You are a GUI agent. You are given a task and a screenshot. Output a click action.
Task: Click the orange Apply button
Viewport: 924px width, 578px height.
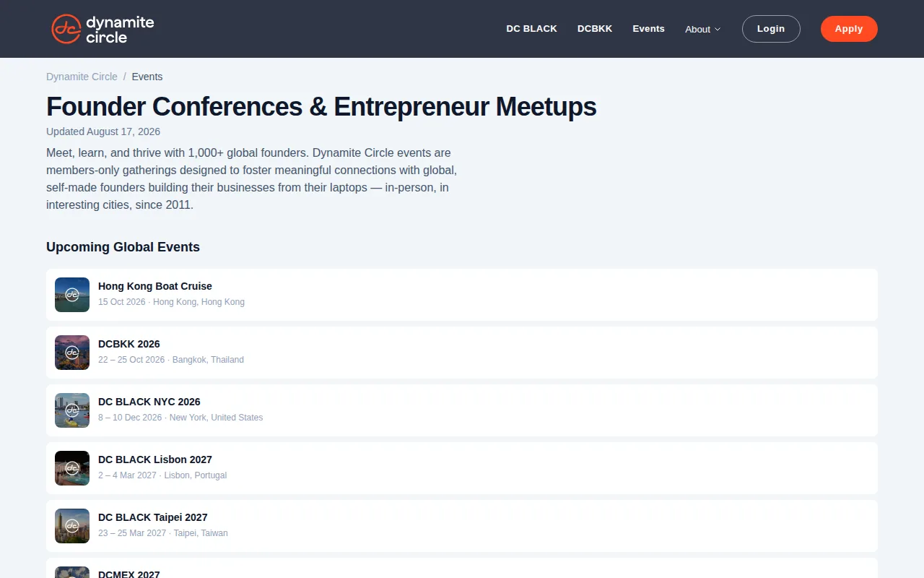click(849, 29)
